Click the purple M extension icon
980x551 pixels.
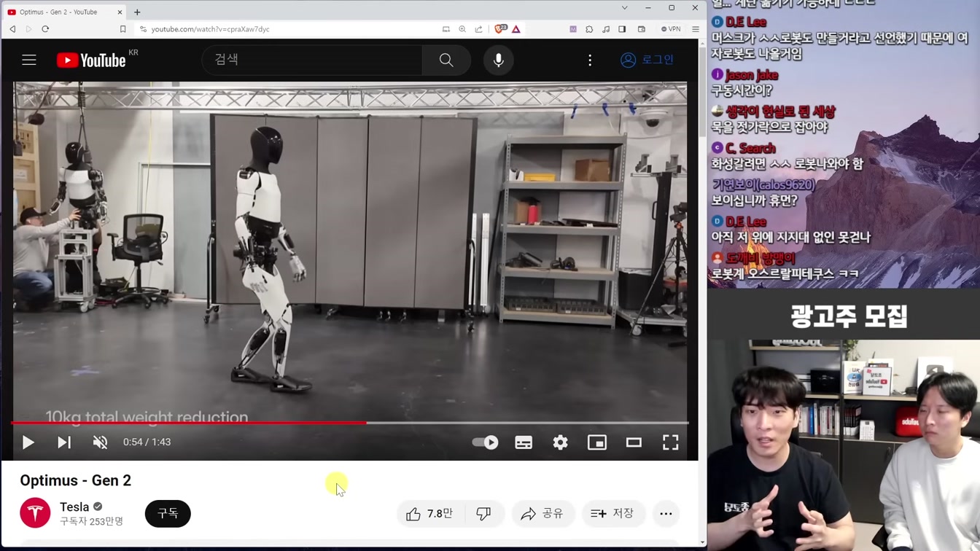(573, 29)
